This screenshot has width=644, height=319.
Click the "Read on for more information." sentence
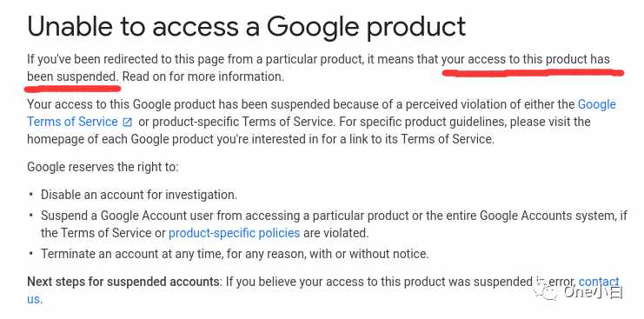point(202,76)
